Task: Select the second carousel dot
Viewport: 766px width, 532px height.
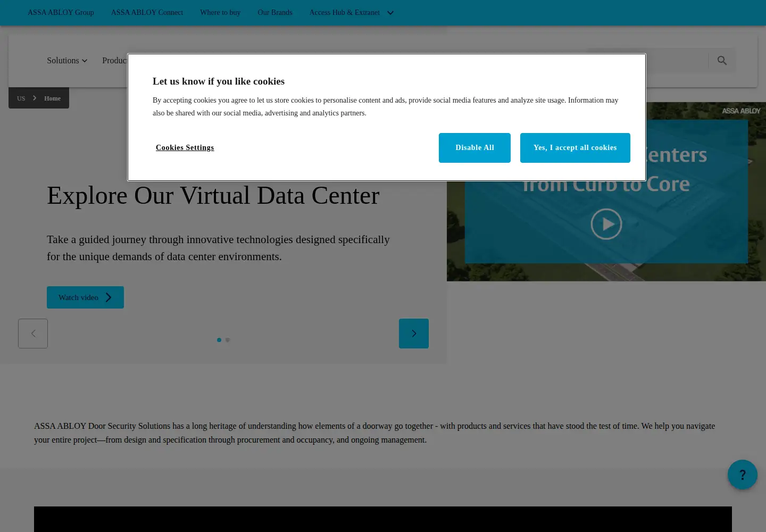Action: point(228,340)
